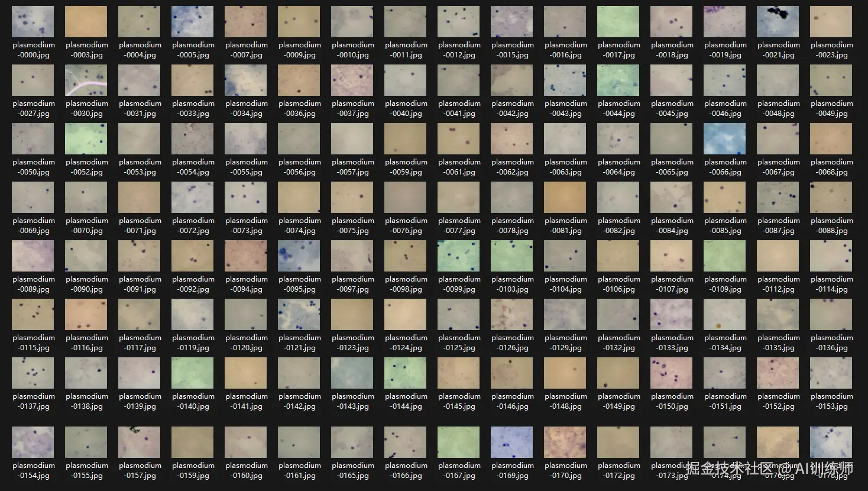Click the plasmodium-0089.jpg purple thumbnail
The image size is (868, 491).
[x=33, y=256]
